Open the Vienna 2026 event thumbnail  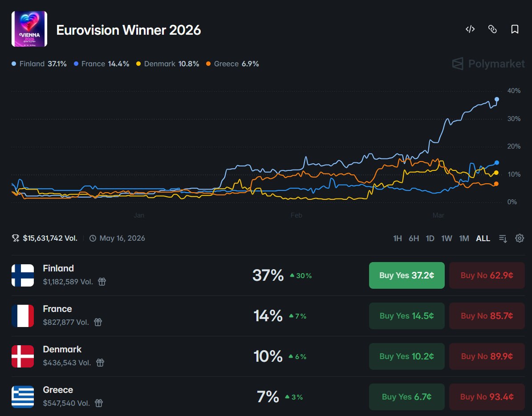coord(29,29)
